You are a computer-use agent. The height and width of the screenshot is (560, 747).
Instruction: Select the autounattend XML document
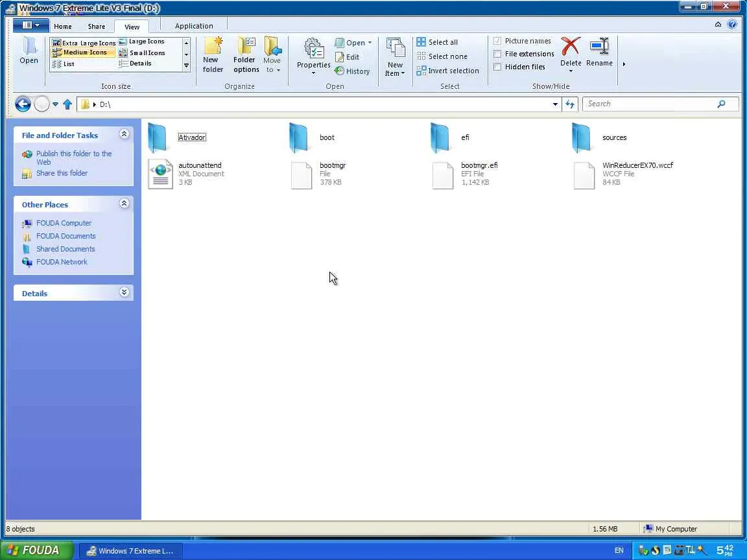click(186, 174)
